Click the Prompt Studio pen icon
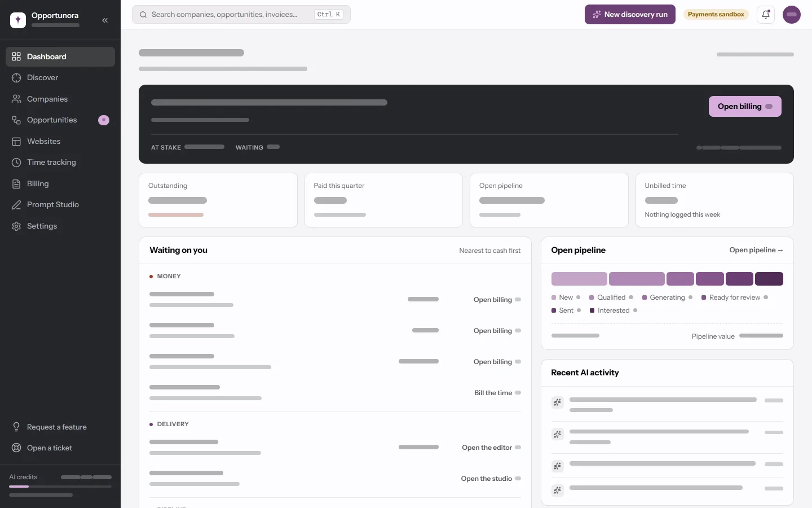Viewport: 812px width, 508px height. (x=16, y=205)
